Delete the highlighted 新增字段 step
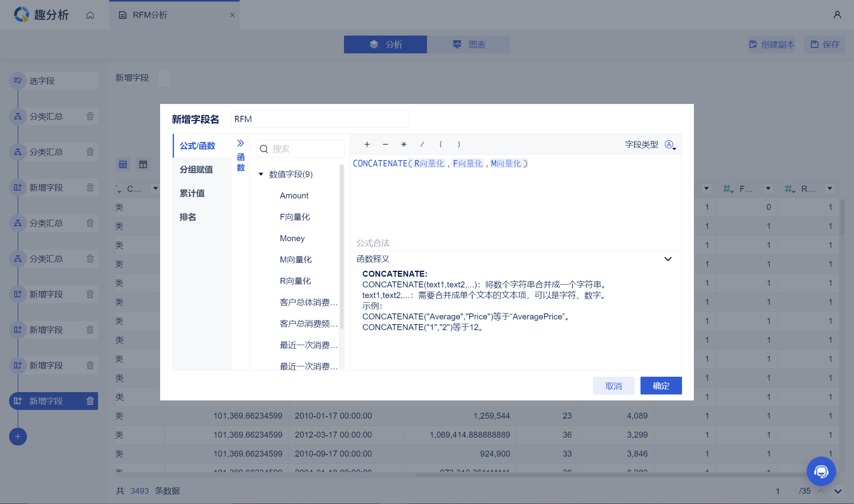 tap(90, 401)
